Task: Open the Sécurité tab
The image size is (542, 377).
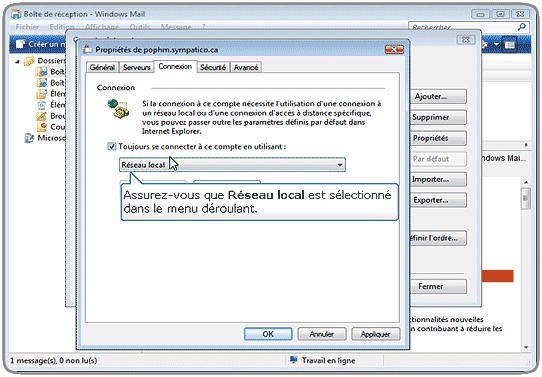Action: click(x=213, y=67)
